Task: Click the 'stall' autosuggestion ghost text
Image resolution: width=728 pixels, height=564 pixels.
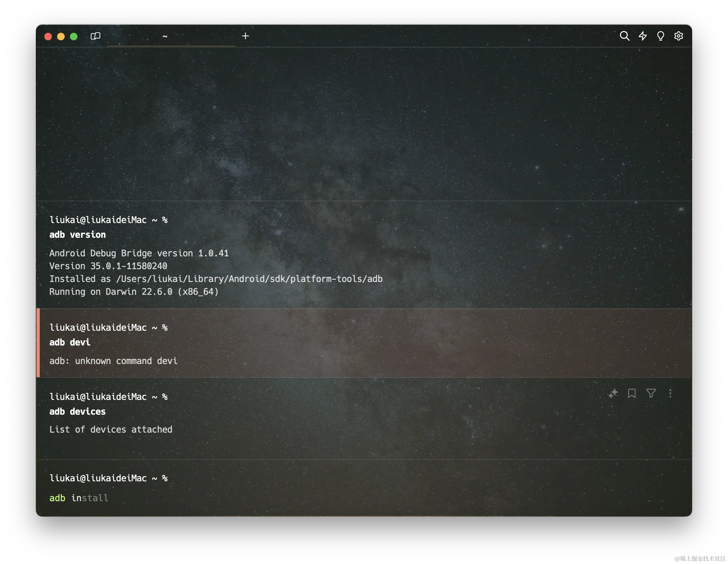Action: coord(95,498)
